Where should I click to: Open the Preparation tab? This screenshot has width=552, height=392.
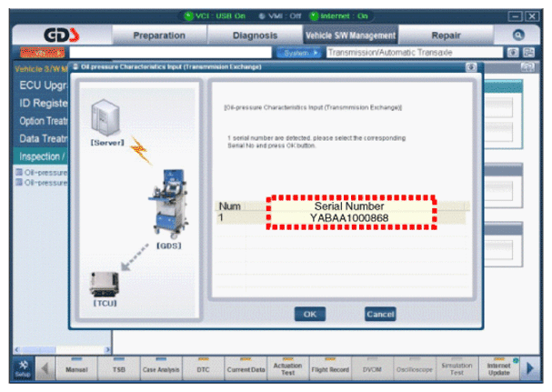pyautogui.click(x=159, y=35)
